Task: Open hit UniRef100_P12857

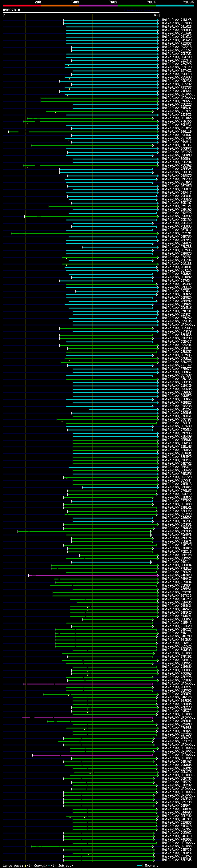Action: coord(177,43)
